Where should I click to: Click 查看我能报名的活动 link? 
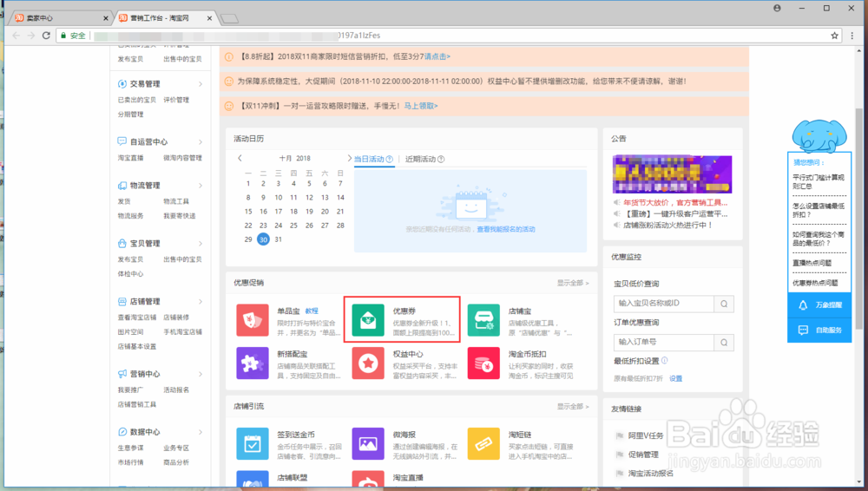click(506, 229)
